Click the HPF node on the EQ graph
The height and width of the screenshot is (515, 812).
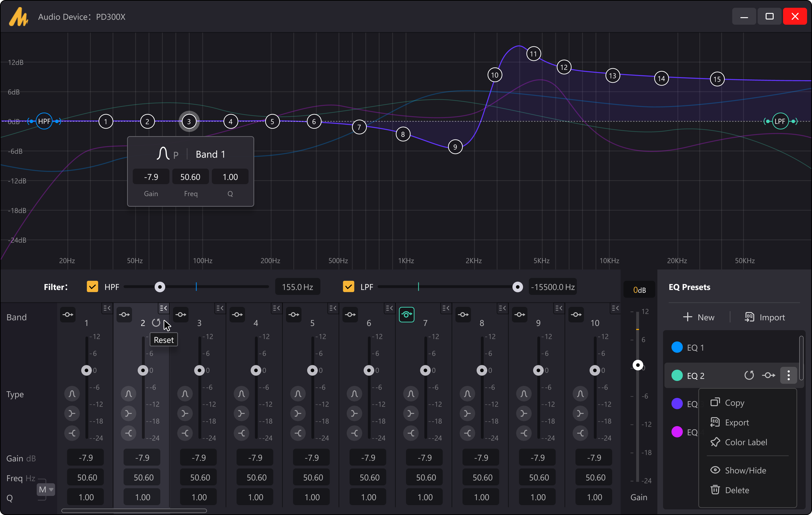tap(44, 121)
